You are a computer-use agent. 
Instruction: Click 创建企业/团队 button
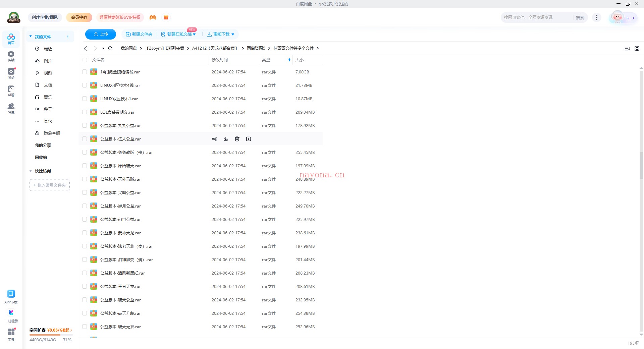(x=45, y=17)
